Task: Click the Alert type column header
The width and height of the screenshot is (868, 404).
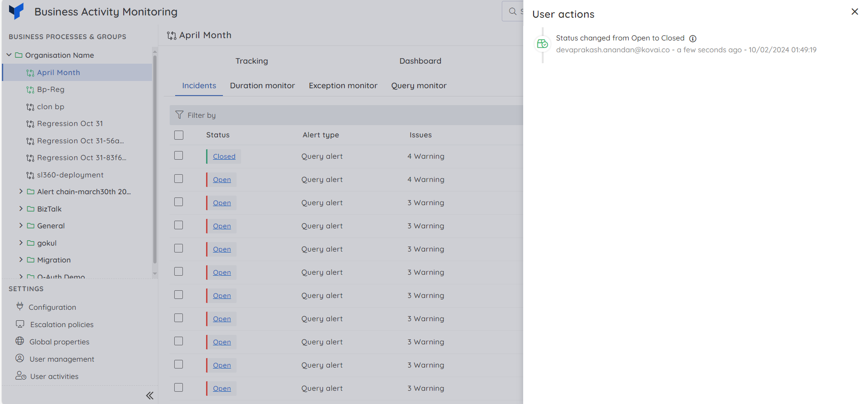Action: point(321,135)
